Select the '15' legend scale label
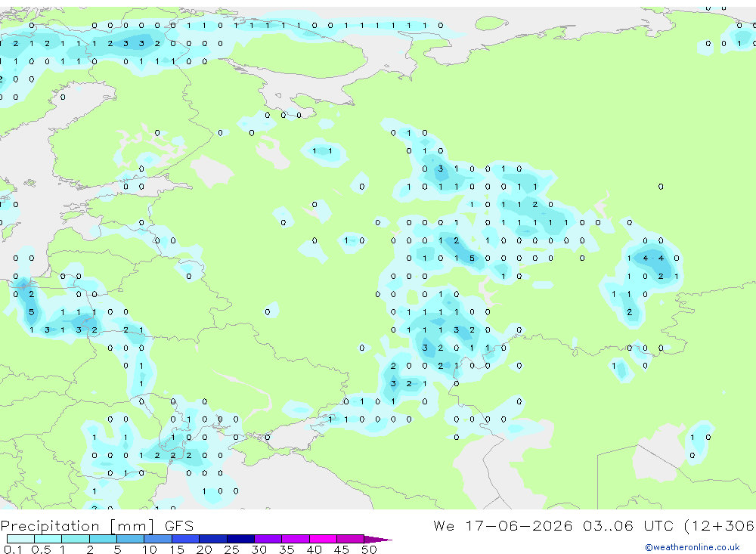 coord(176,549)
